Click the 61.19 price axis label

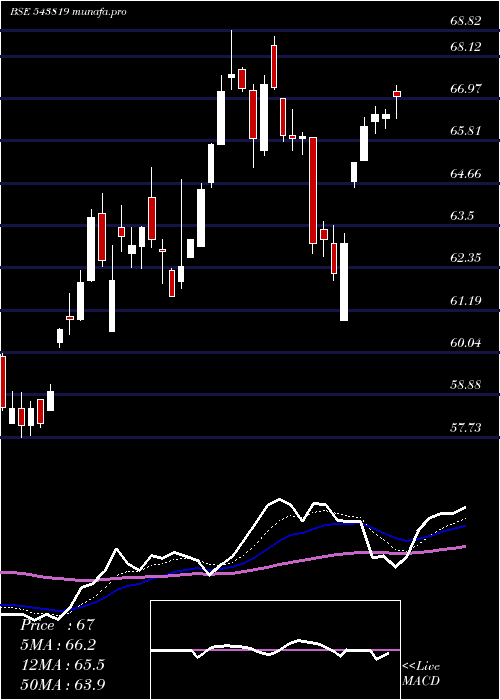pos(466,300)
